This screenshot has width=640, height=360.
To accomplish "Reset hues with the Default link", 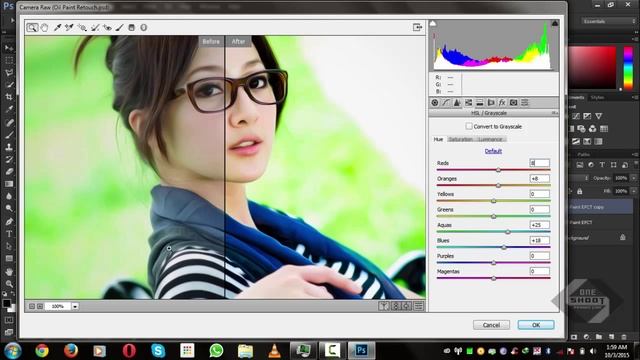I will (x=493, y=151).
